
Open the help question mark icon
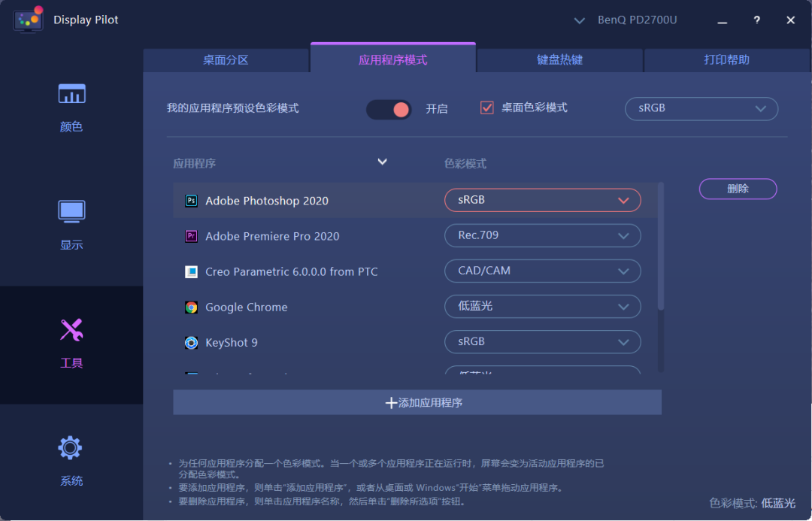click(x=756, y=20)
